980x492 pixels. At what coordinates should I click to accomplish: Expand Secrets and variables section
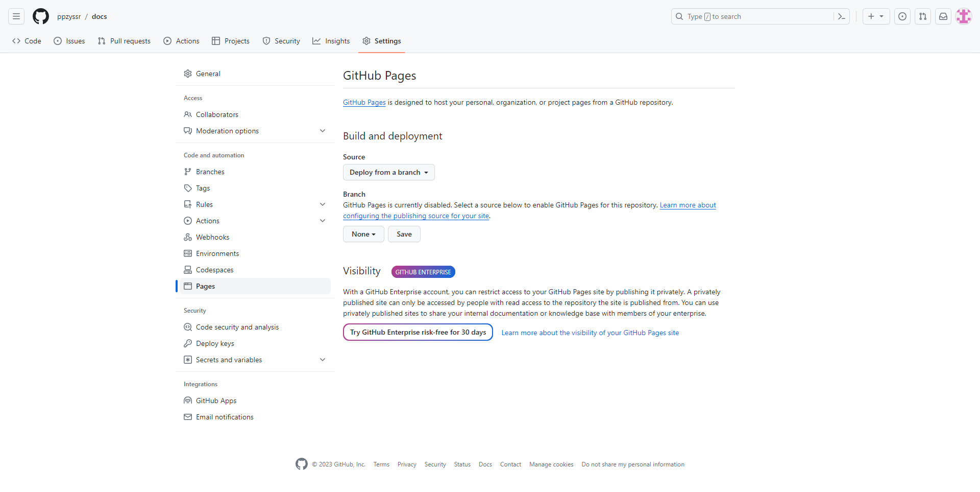(323, 360)
